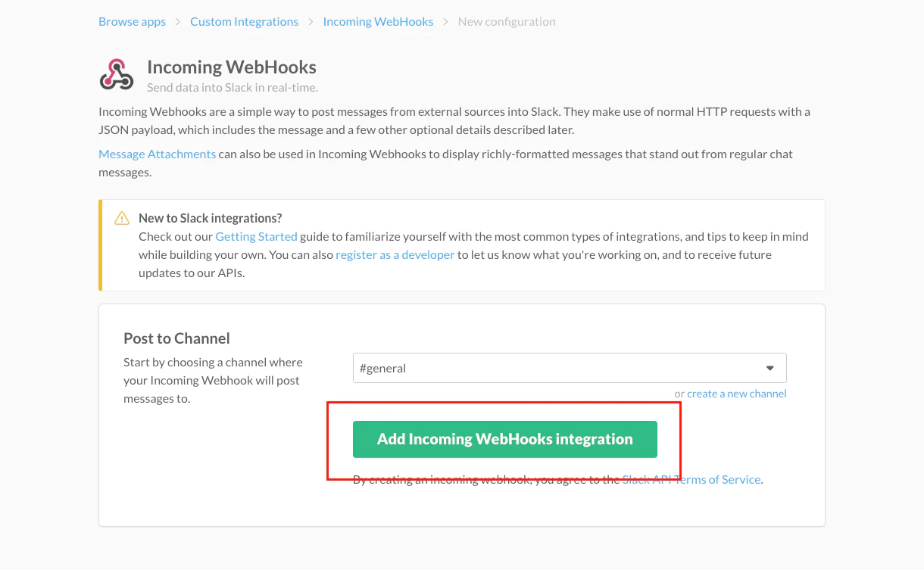The image size is (924, 570).
Task: Click create a new channel link
Action: (x=737, y=394)
